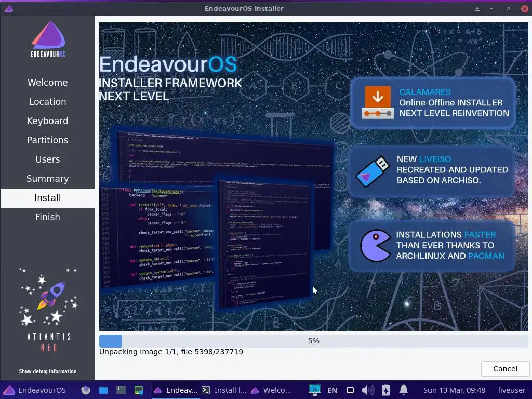The width and height of the screenshot is (532, 399).
Task: Open the terminal launcher in the panel
Action: point(121,390)
